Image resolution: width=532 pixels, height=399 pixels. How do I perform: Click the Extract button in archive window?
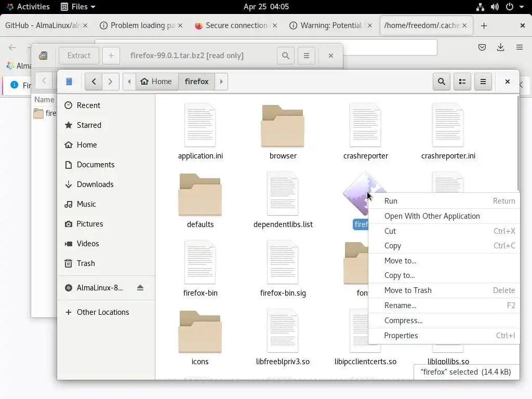tap(79, 55)
